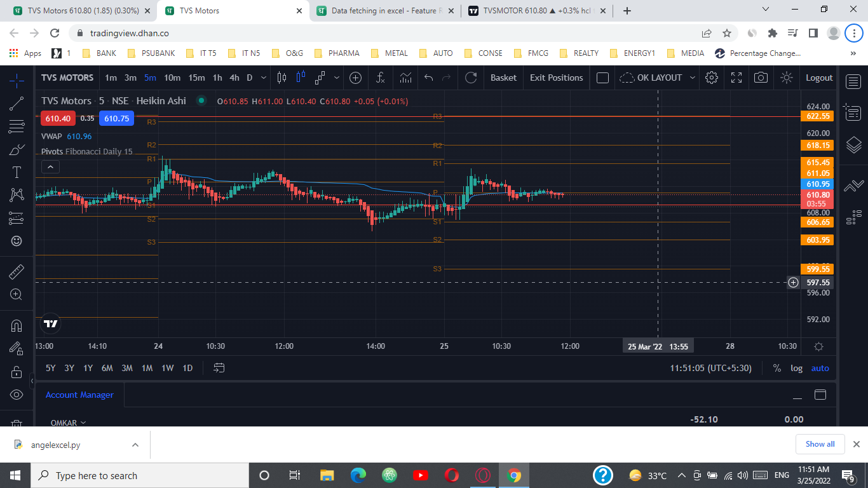Open options for angelexcel.py download

[x=135, y=445]
